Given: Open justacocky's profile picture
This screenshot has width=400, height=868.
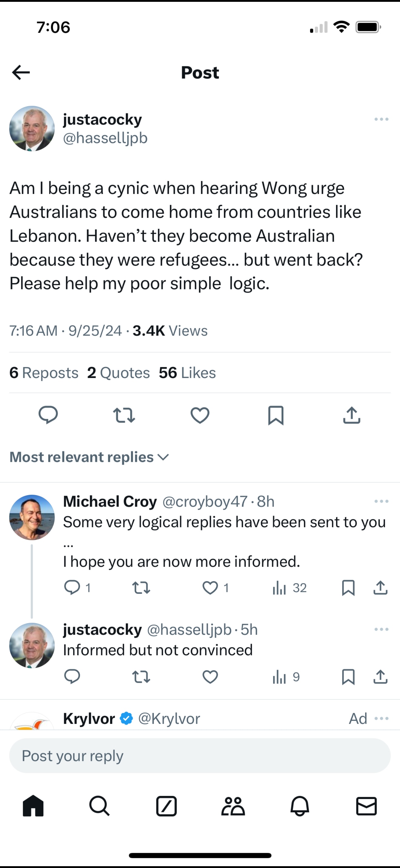Looking at the screenshot, I should (32, 128).
